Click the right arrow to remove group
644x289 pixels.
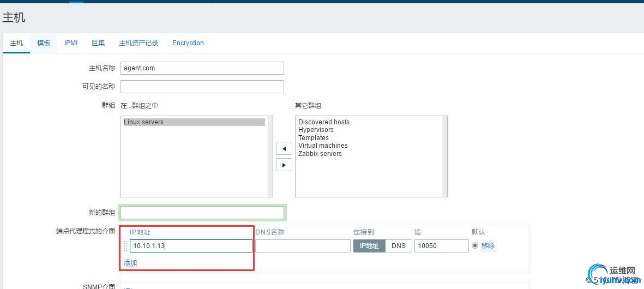pos(284,165)
